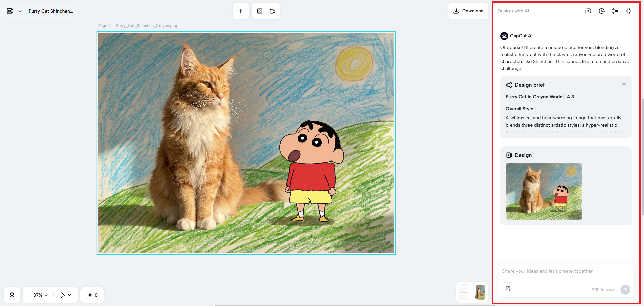Select the page 1 thumbnail
Image resolution: width=644 pixels, height=306 pixels.
(x=480, y=292)
